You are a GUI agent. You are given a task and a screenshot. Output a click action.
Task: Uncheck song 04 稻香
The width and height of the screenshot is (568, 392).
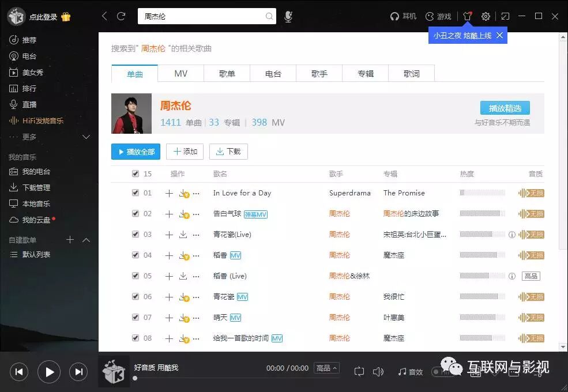[136, 255]
